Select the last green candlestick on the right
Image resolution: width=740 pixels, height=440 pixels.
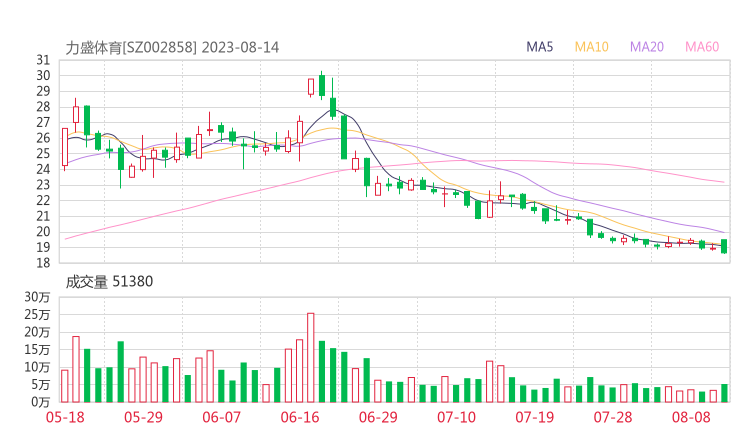724,246
